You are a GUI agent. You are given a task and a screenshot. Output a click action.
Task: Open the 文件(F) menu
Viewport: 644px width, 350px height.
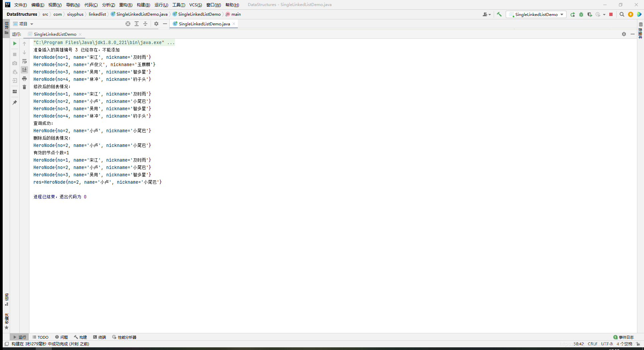pos(20,5)
